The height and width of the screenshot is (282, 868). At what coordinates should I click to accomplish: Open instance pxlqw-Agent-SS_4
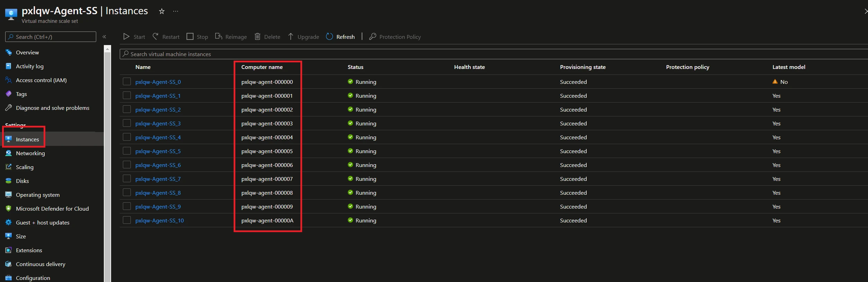[158, 137]
